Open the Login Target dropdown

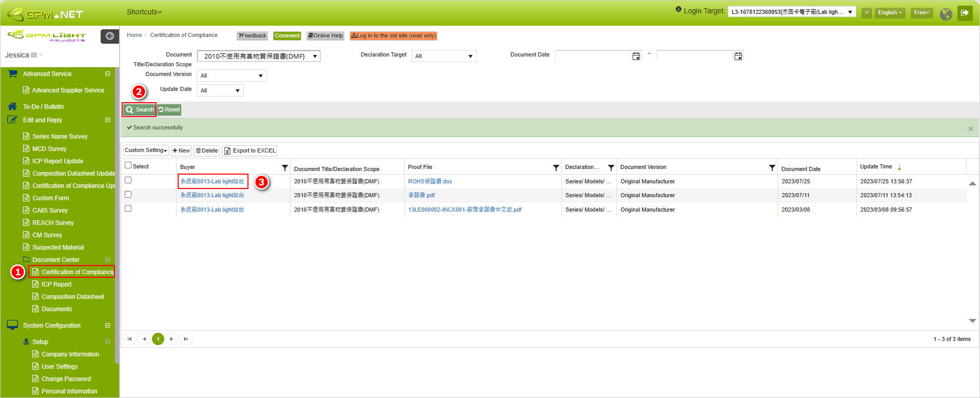(x=792, y=12)
